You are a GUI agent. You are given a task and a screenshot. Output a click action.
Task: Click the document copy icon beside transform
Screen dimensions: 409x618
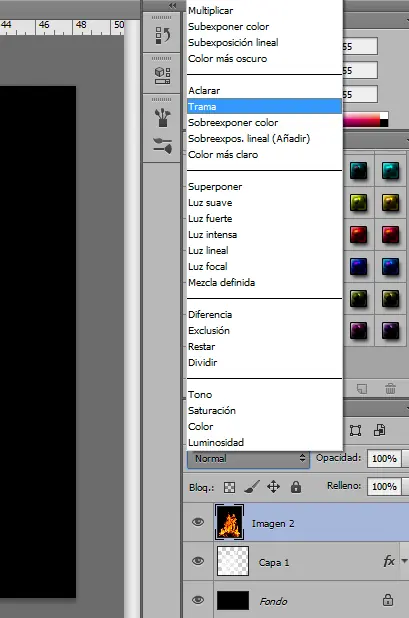[x=379, y=430]
